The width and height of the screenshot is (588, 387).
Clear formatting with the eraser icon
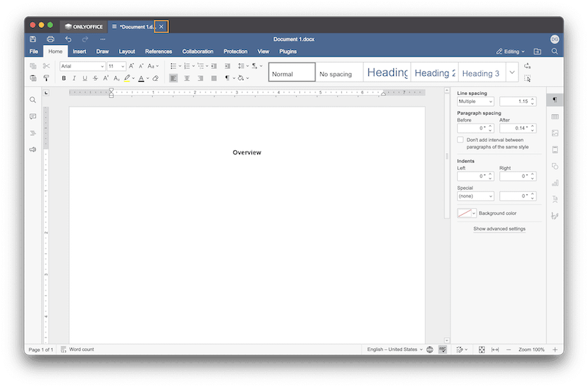point(155,78)
